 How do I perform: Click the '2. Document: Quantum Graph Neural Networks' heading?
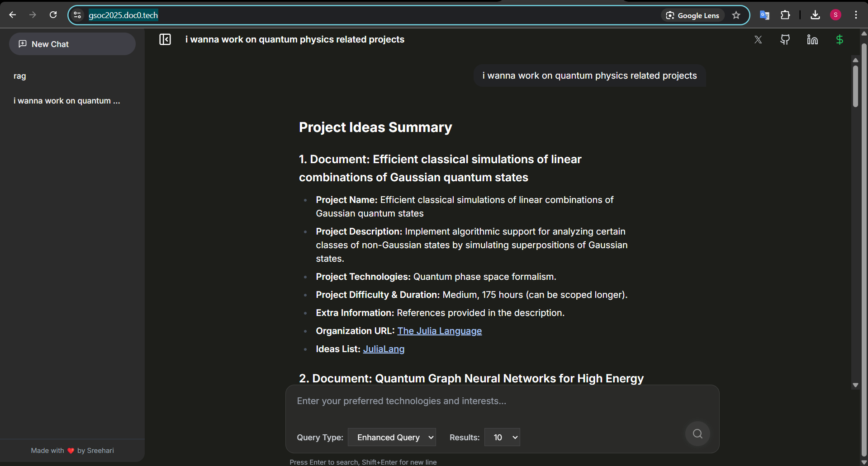[x=471, y=378]
